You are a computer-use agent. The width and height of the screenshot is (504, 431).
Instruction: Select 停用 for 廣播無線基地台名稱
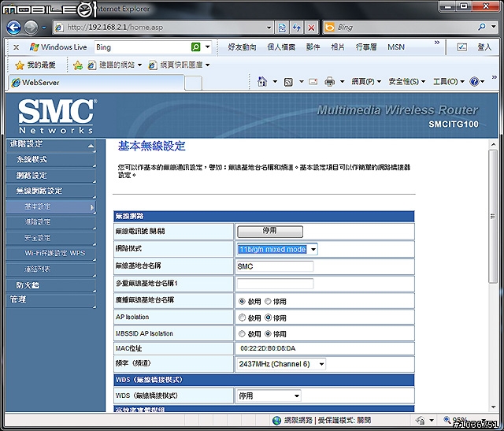[x=268, y=301]
